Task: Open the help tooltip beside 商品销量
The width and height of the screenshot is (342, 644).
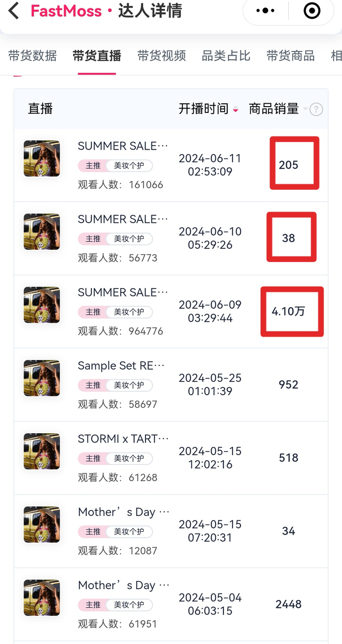Action: (x=316, y=110)
